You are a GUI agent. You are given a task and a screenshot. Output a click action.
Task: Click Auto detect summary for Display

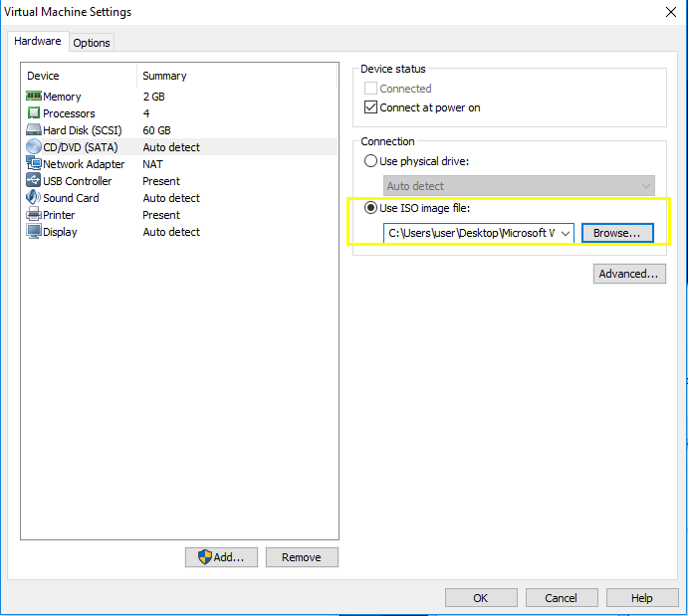(171, 232)
